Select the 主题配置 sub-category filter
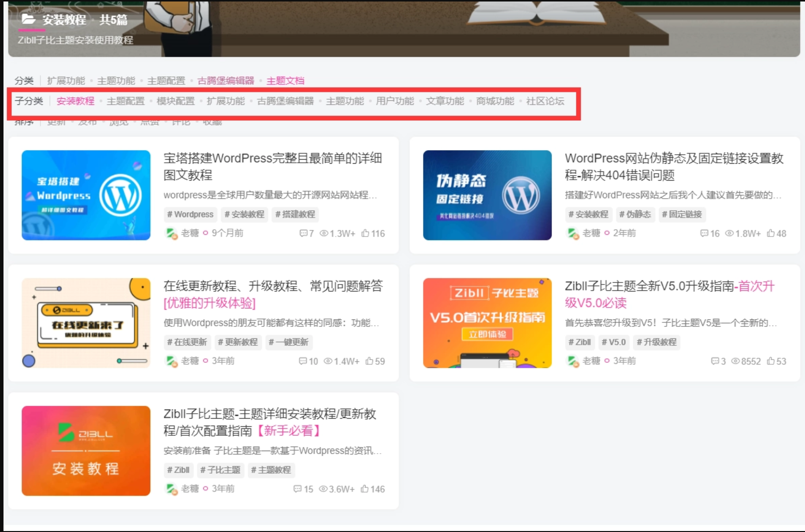Image resolution: width=805 pixels, height=532 pixels. coord(126,101)
